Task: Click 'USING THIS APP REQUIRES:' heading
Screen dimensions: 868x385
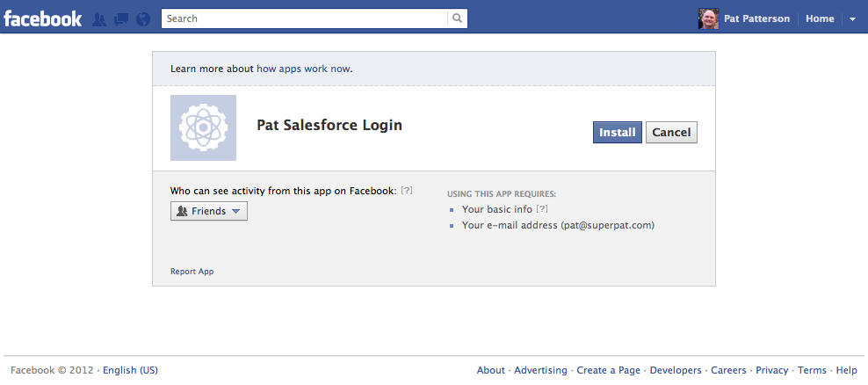Action: (x=502, y=194)
